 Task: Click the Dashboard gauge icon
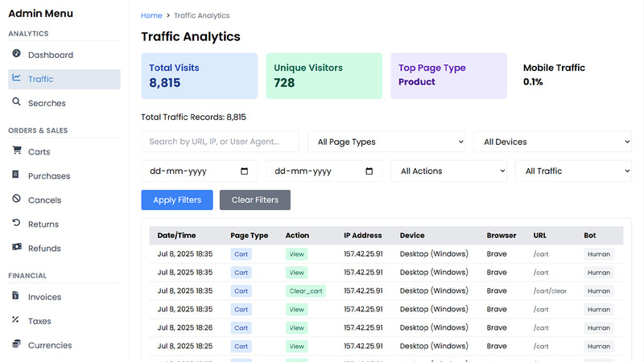tap(16, 53)
